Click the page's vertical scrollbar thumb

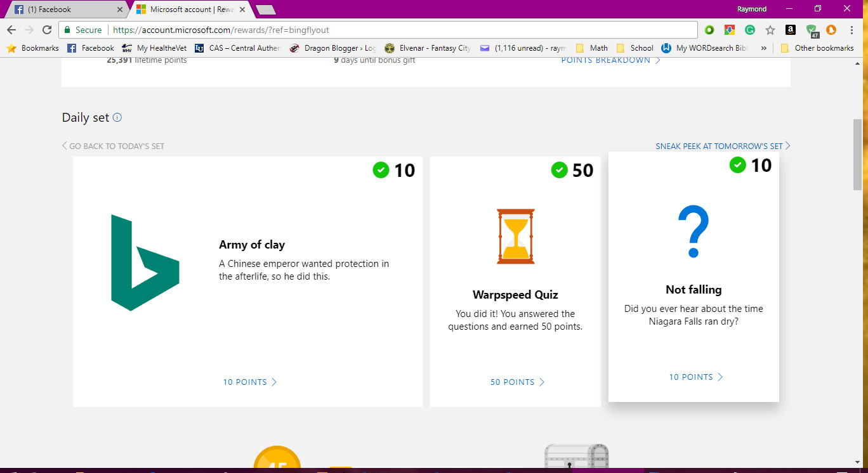coord(857,153)
